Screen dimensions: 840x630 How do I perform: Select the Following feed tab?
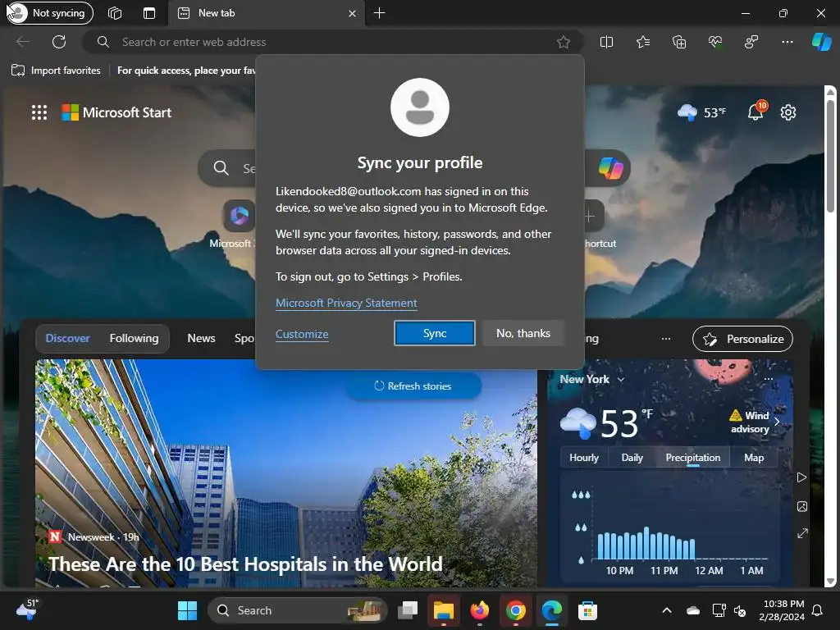[x=134, y=338]
